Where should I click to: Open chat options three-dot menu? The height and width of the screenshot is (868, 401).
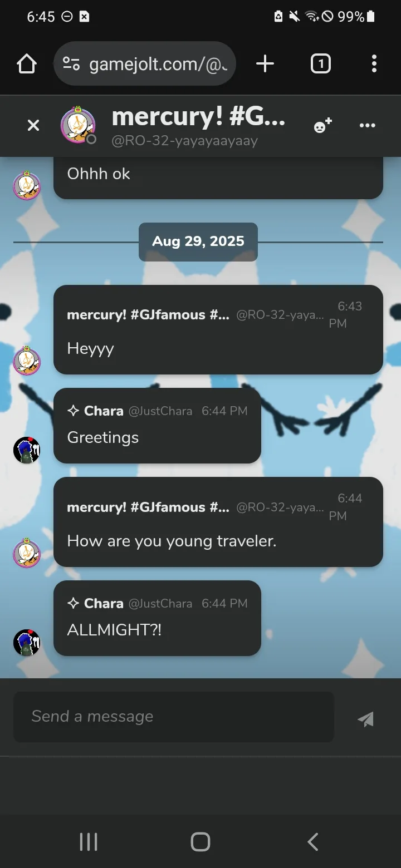[368, 126]
